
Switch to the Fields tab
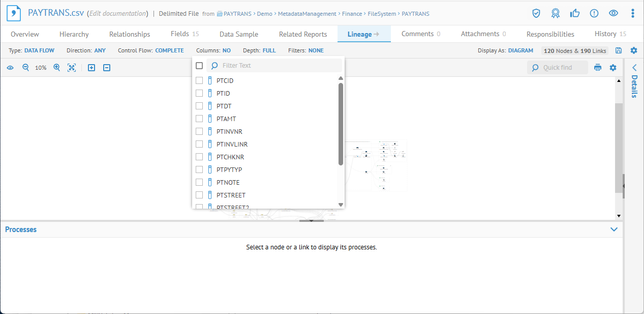coord(180,34)
